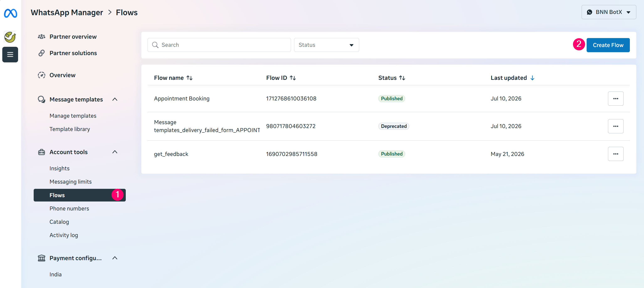This screenshot has width=644, height=288.
Task: Open the BNN BotX account dropdown
Action: [x=608, y=12]
